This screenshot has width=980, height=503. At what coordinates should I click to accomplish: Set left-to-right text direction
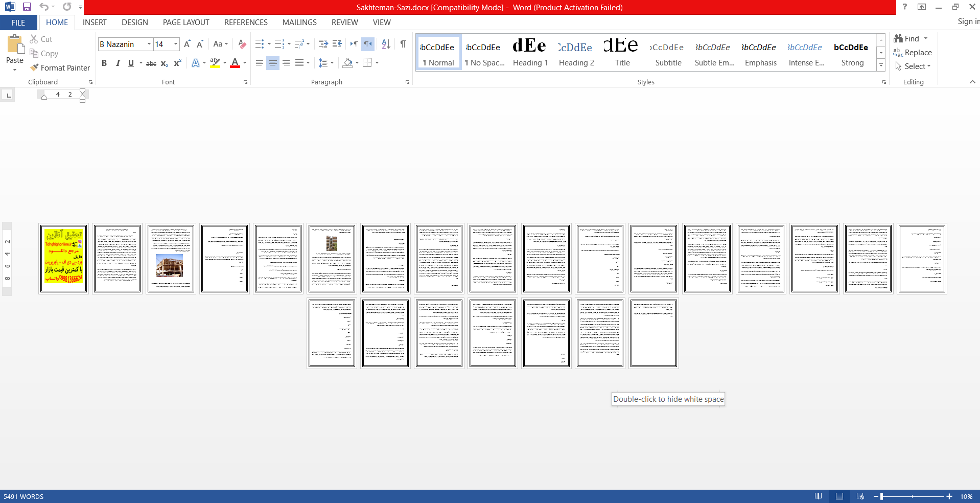click(x=354, y=44)
